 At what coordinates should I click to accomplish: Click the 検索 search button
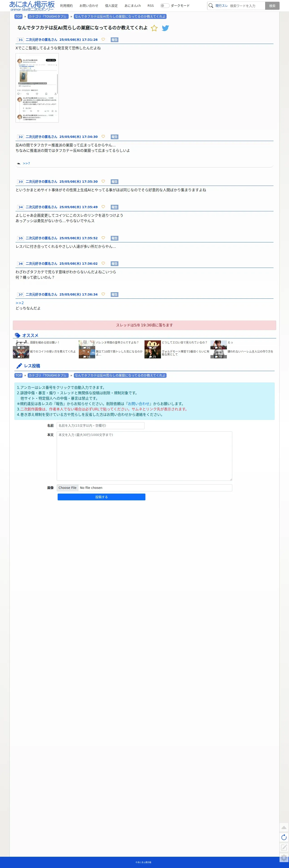point(272,6)
